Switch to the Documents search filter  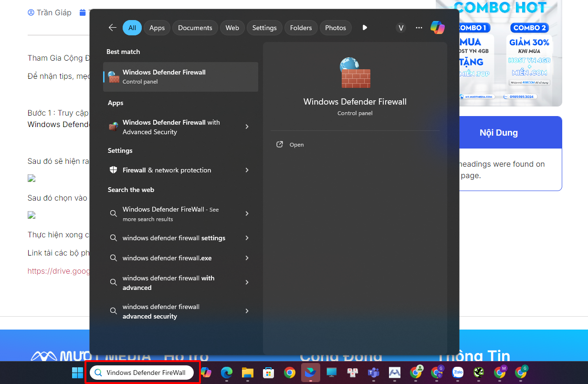[195, 28]
